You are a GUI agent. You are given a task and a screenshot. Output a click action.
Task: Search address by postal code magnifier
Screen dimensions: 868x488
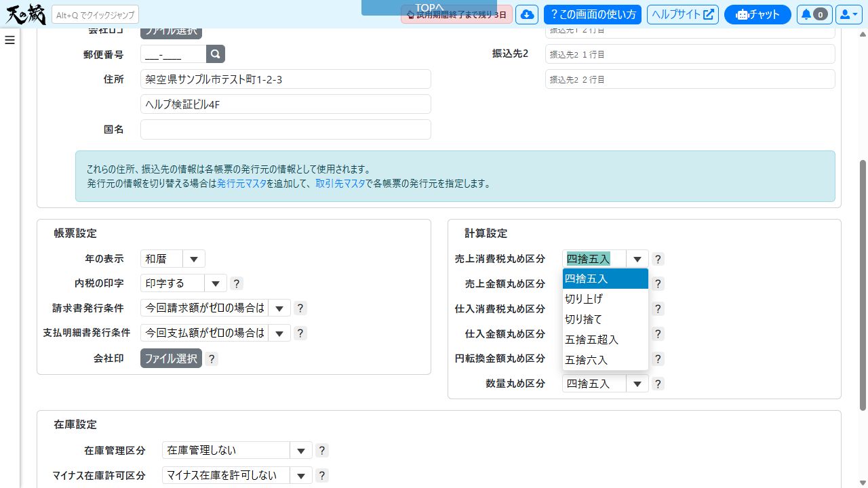point(216,54)
